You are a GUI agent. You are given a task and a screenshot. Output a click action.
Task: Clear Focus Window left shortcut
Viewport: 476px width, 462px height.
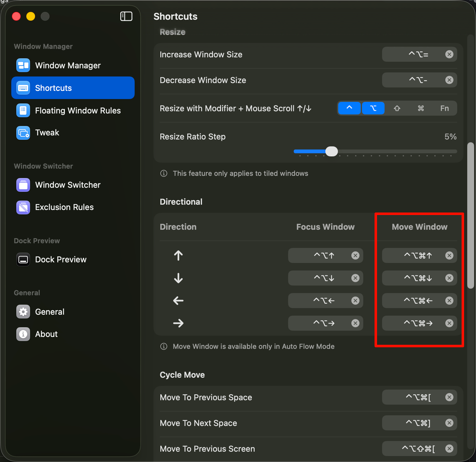coord(355,301)
